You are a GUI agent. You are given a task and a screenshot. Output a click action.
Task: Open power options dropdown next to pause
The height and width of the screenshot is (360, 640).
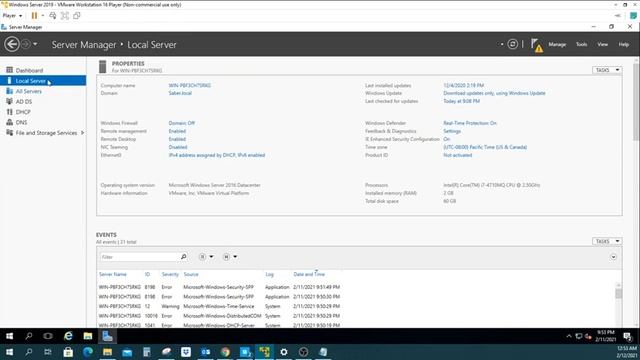coord(43,16)
